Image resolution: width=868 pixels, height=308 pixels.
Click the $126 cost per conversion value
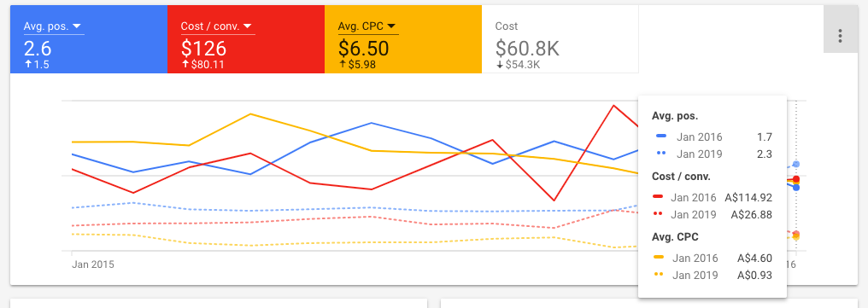(203, 49)
